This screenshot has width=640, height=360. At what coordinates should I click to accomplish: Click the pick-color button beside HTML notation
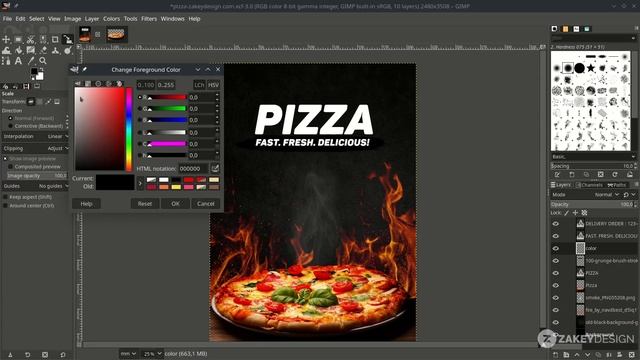click(x=215, y=168)
